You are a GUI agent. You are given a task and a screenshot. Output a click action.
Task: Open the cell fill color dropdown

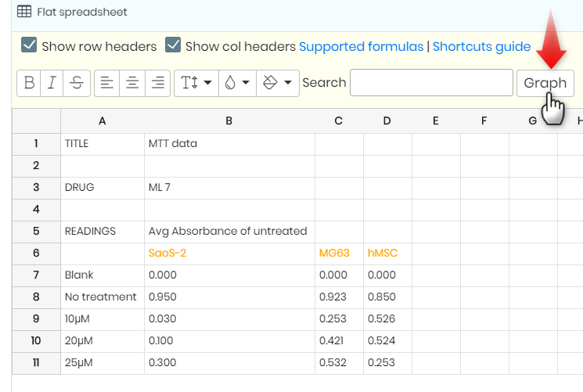click(277, 83)
